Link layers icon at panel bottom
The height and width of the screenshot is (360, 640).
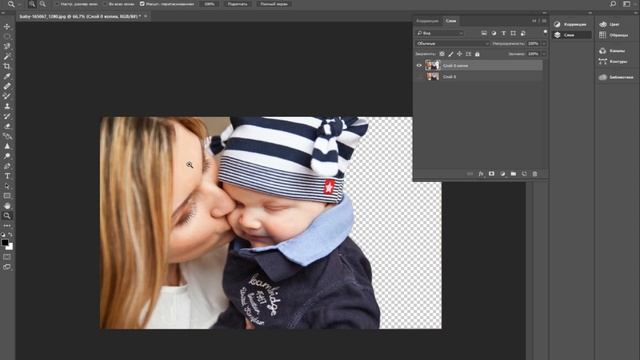pyautogui.click(x=470, y=174)
